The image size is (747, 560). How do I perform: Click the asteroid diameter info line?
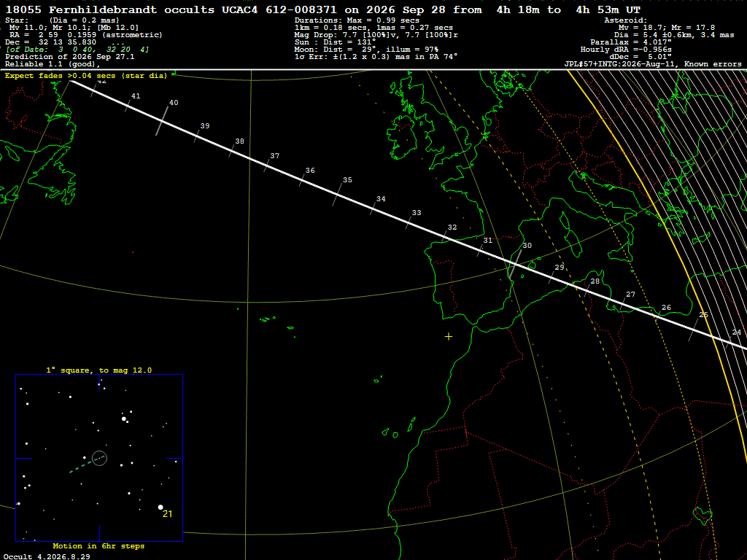[673, 35]
